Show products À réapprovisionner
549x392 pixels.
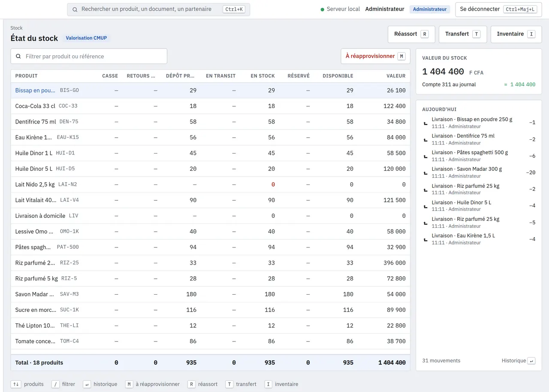coord(375,56)
